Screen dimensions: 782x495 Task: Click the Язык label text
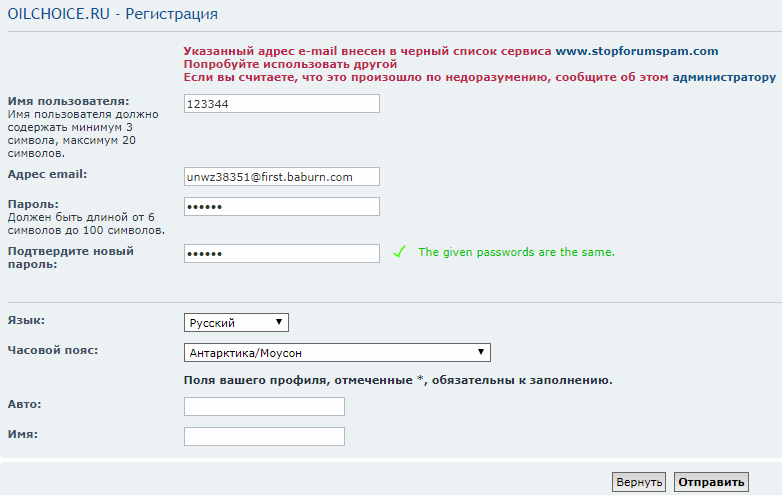26,321
